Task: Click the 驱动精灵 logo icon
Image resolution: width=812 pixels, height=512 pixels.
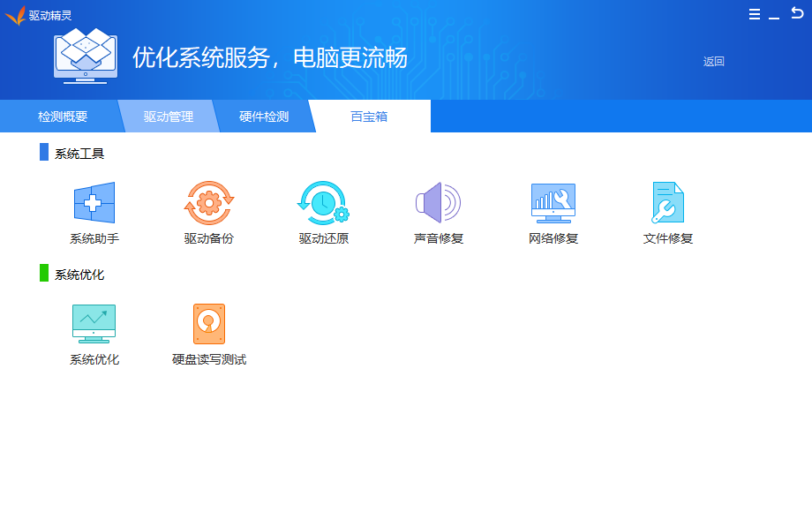Action: point(16,14)
